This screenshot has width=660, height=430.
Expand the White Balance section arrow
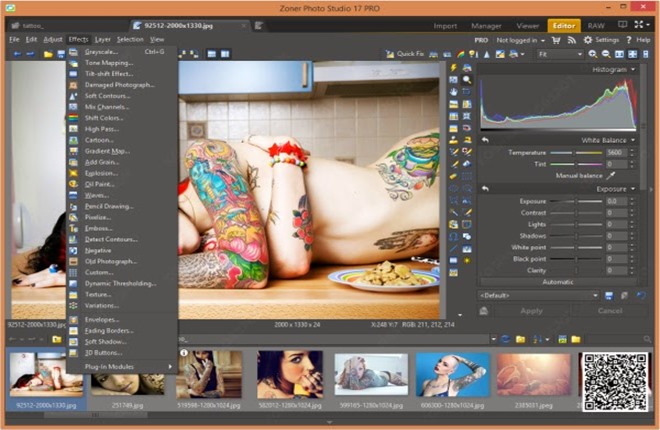pos(633,140)
